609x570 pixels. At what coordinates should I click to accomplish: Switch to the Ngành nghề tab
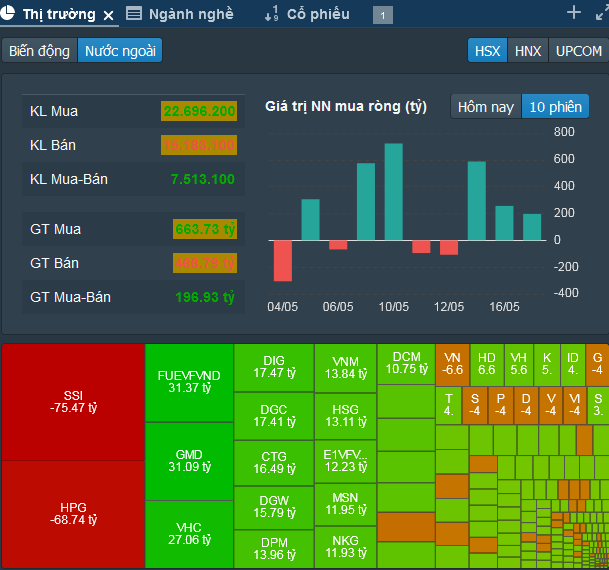point(190,14)
